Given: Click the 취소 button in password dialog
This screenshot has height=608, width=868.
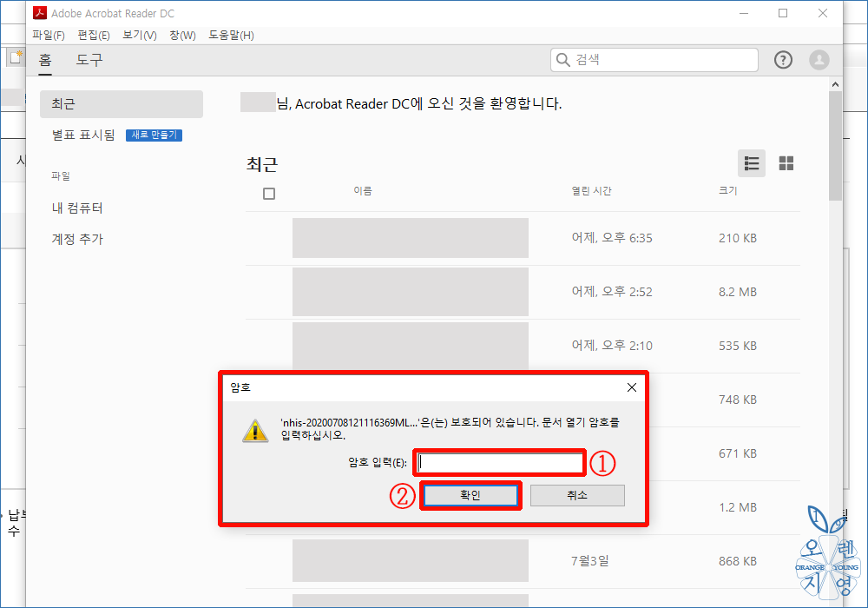Looking at the screenshot, I should tap(577, 496).
